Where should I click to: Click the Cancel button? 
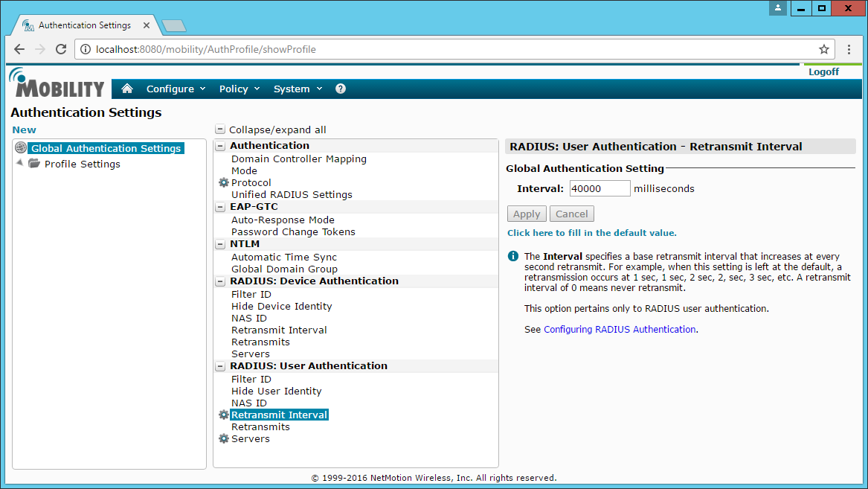(571, 214)
